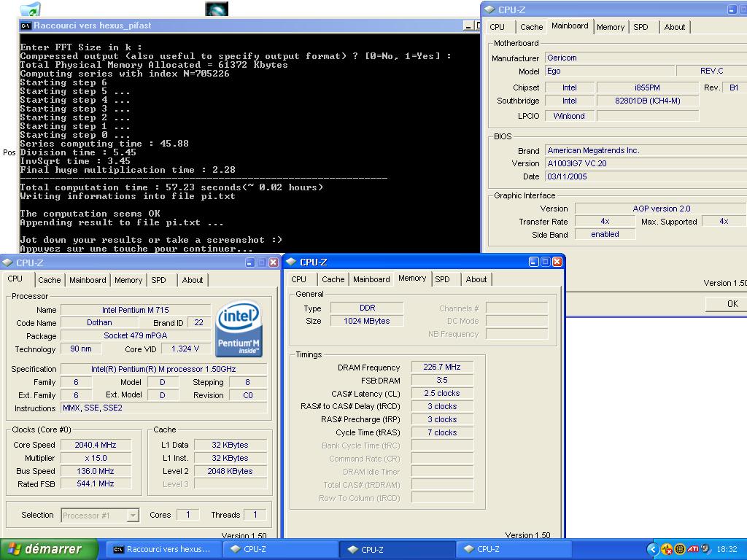Image resolution: width=747 pixels, height=560 pixels.
Task: Switch to Raccourci vers hexus taskbar button
Action: point(163,549)
